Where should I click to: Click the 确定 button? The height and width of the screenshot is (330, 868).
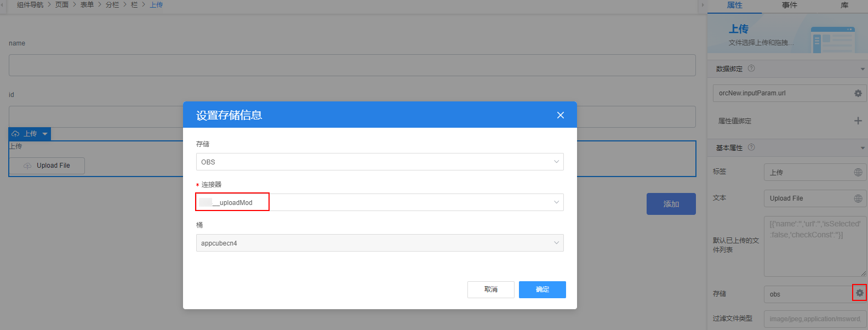tap(542, 289)
